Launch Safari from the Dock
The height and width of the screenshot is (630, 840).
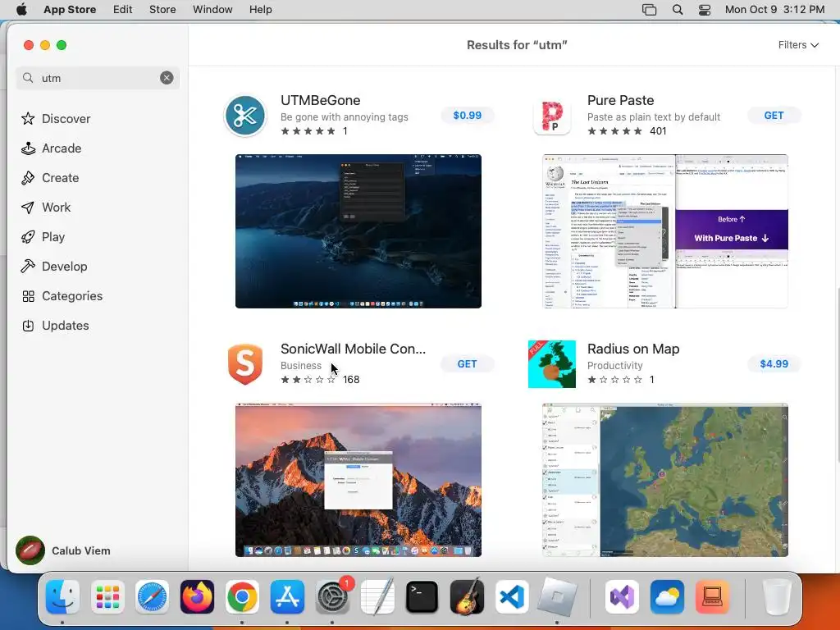[x=152, y=596]
